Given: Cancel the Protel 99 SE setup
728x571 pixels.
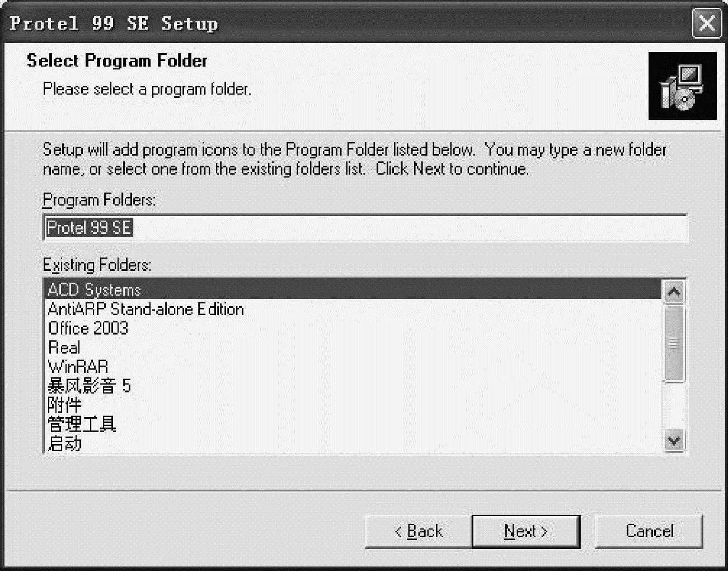Looking at the screenshot, I should click(x=649, y=531).
